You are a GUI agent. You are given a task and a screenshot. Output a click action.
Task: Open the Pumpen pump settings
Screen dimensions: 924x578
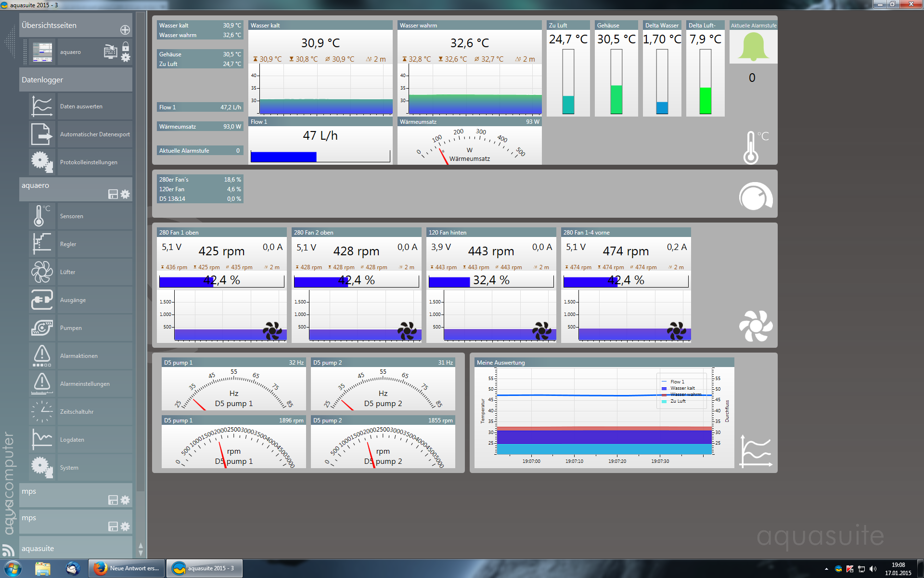tap(71, 328)
